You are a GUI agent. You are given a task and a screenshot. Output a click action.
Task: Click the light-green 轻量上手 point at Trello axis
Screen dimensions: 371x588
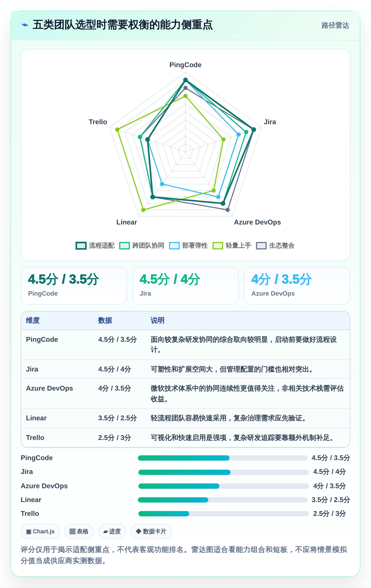point(117,129)
